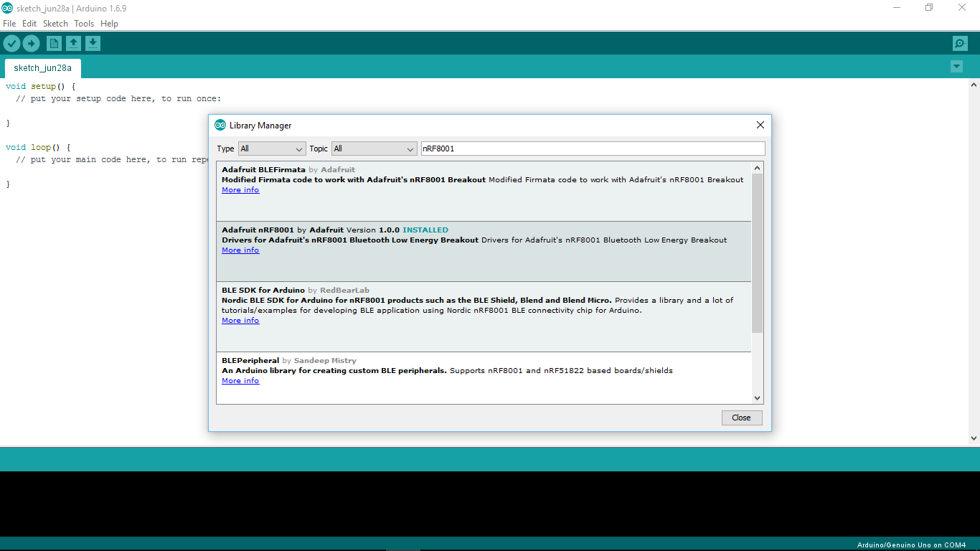
Task: Restore down the Arduino window
Action: pyautogui.click(x=929, y=8)
